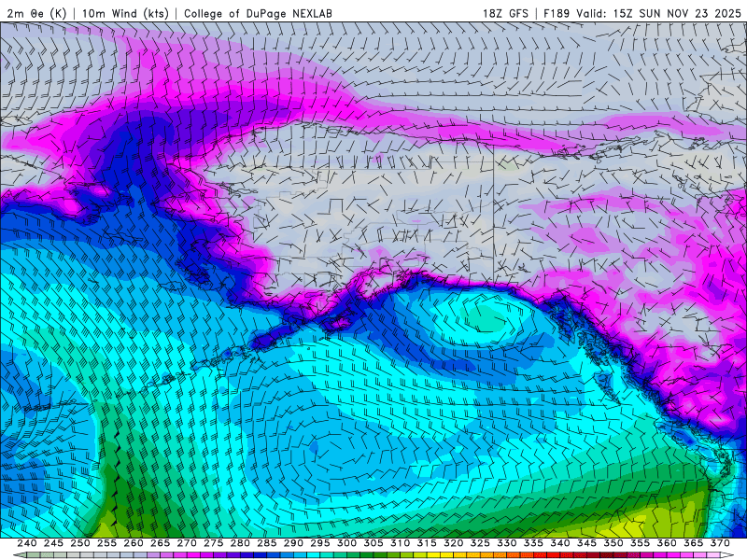747x560 pixels.
Task: Click the 330 value on the color scale
Action: 507,543
